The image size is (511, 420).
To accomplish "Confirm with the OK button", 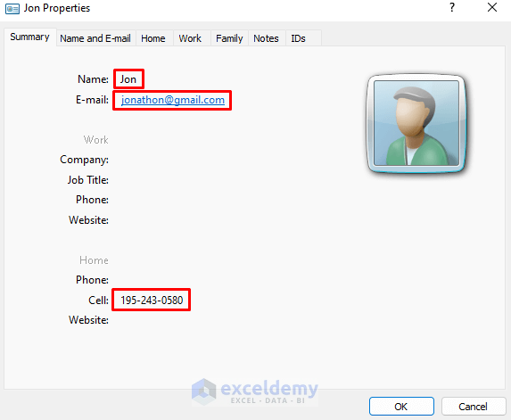I will click(x=401, y=407).
